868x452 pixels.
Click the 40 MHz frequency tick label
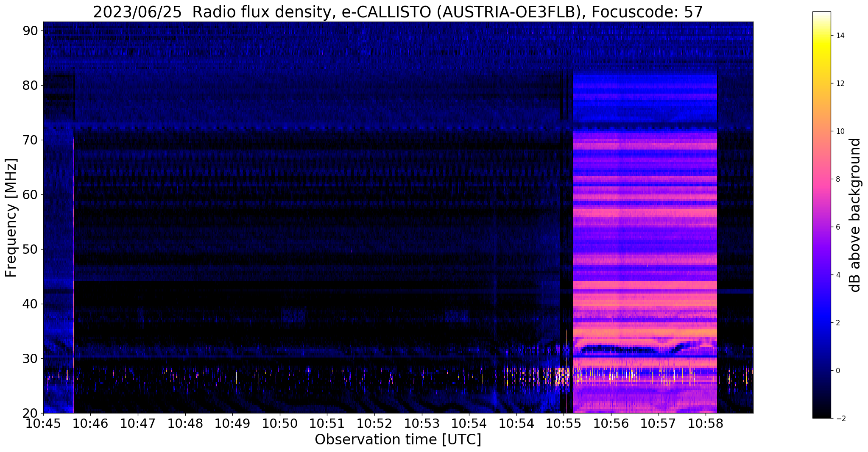[x=31, y=304]
